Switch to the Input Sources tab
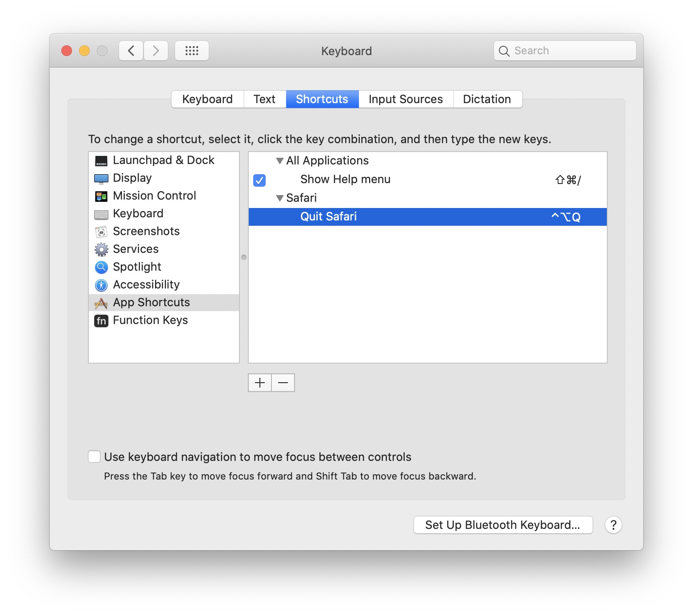The width and height of the screenshot is (693, 616). point(405,99)
